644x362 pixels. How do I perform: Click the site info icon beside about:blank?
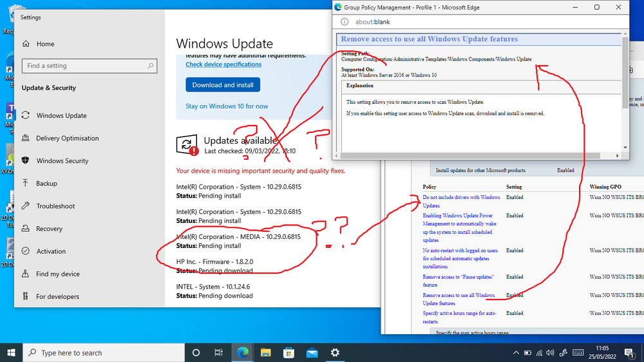[x=345, y=22]
